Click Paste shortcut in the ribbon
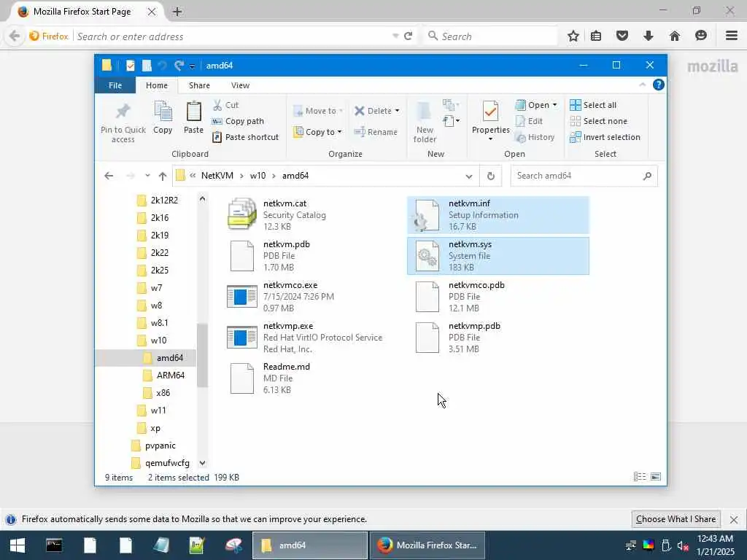 (x=245, y=137)
